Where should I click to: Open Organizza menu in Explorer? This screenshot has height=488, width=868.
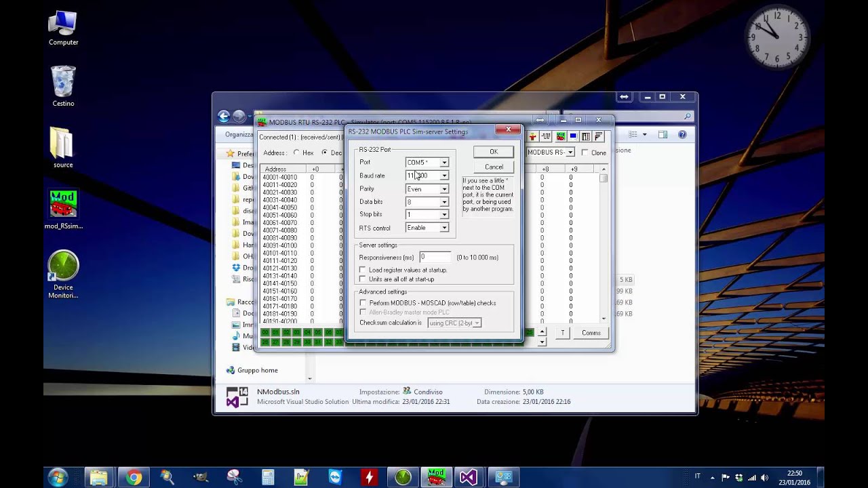(x=239, y=135)
